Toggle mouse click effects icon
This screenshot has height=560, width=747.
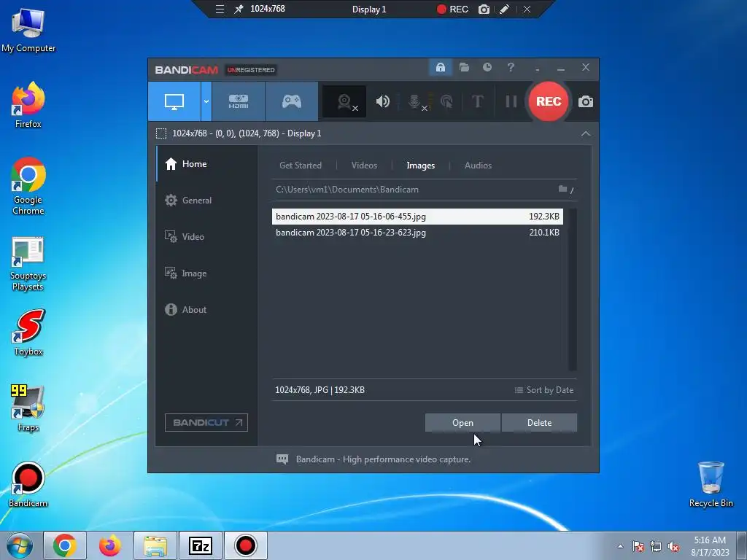pyautogui.click(x=446, y=101)
